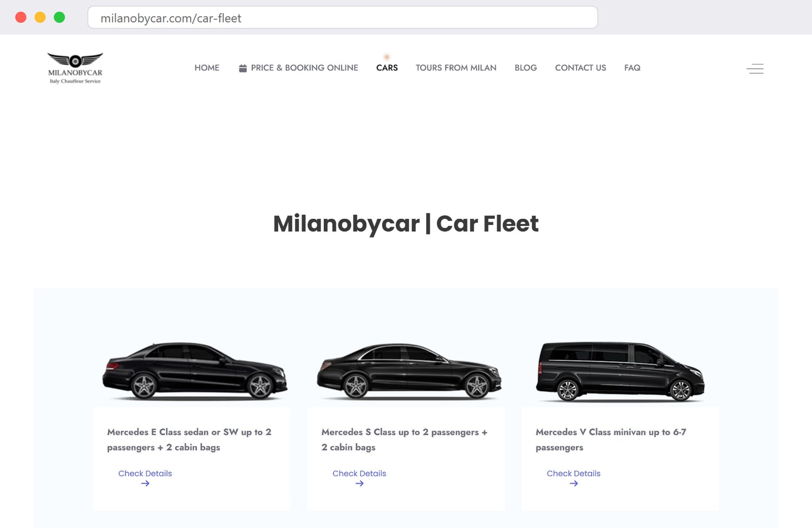Click the browser address bar
The width and height of the screenshot is (812, 528).
click(x=343, y=17)
